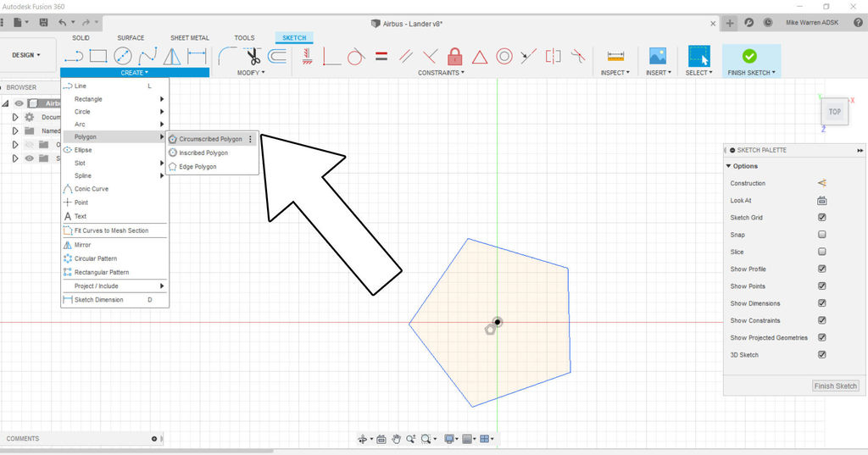The width and height of the screenshot is (868, 455).
Task: Open the DESIGN workspace dropdown
Action: point(26,55)
